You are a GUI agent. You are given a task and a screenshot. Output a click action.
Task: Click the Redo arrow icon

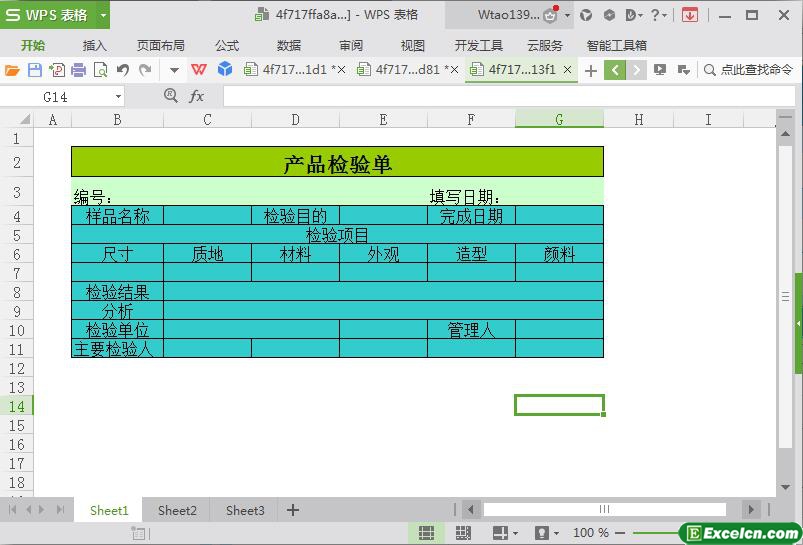[145, 70]
